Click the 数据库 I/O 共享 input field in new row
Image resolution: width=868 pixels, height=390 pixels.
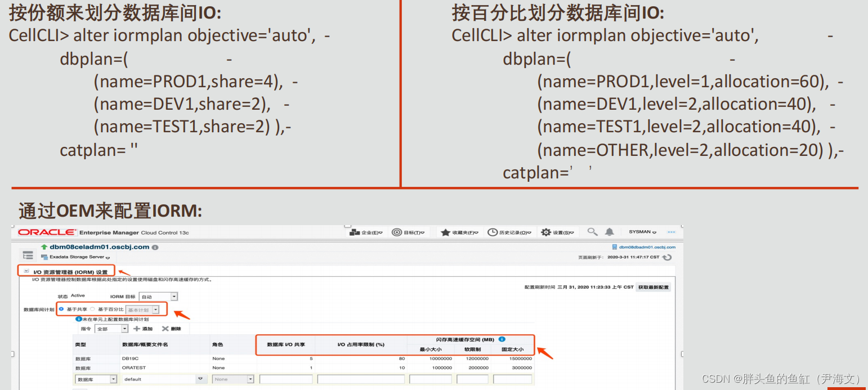click(x=286, y=379)
